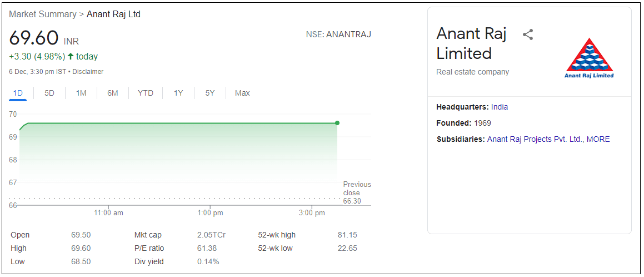This screenshot has height=277, width=644.
Task: Show the 1M price chart
Action: click(x=81, y=93)
